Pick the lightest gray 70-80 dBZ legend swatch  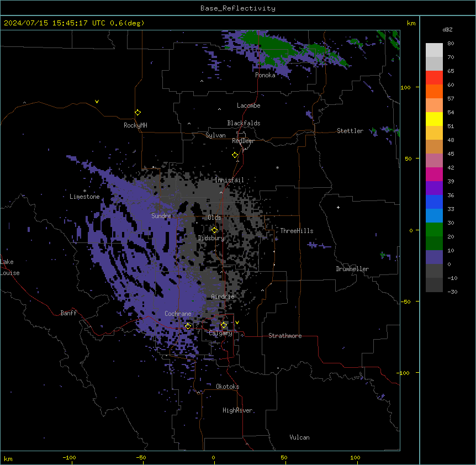coord(434,50)
